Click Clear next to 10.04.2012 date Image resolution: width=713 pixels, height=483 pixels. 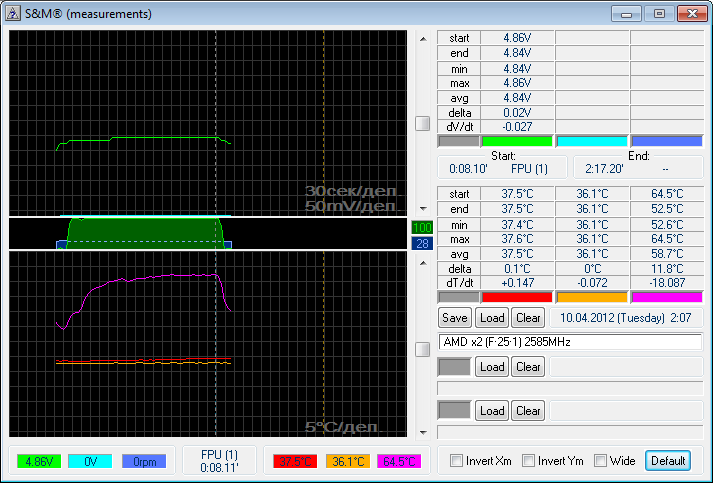[x=528, y=318]
